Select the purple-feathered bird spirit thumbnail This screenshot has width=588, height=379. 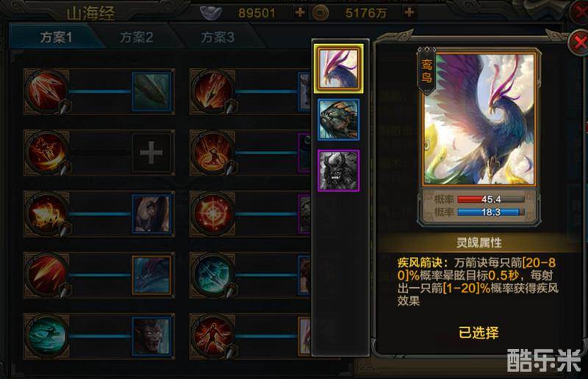[x=338, y=68]
